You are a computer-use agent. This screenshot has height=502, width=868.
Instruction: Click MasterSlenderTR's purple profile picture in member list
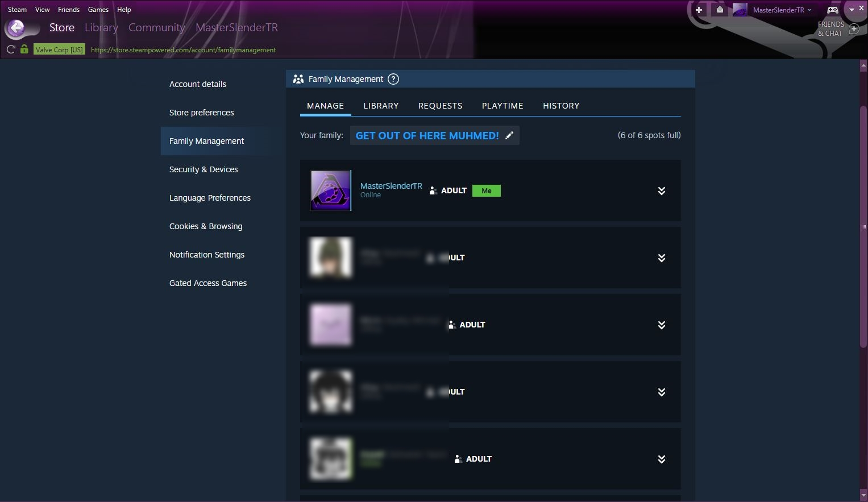click(331, 190)
